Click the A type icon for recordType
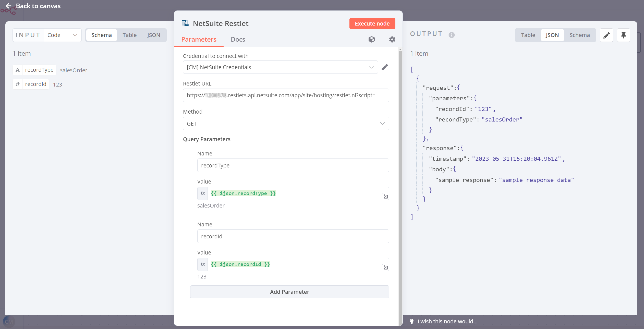The image size is (644, 329). coord(18,70)
